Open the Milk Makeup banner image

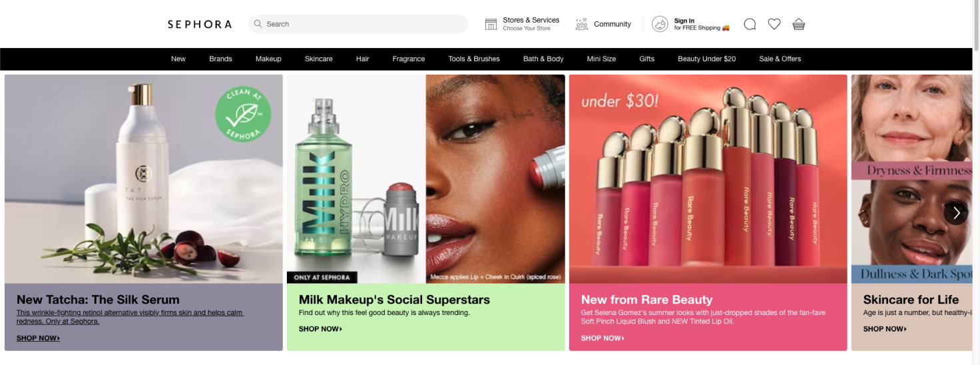426,179
